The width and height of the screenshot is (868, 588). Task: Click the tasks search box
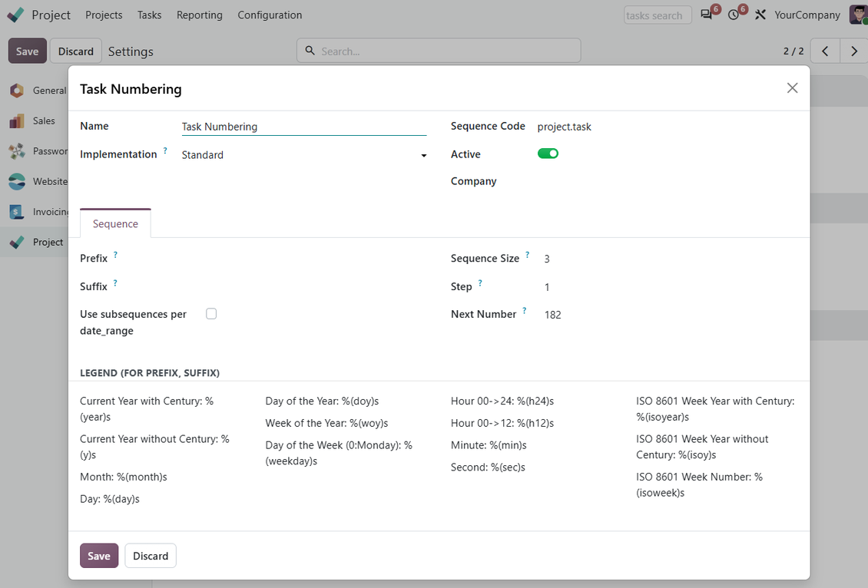658,15
